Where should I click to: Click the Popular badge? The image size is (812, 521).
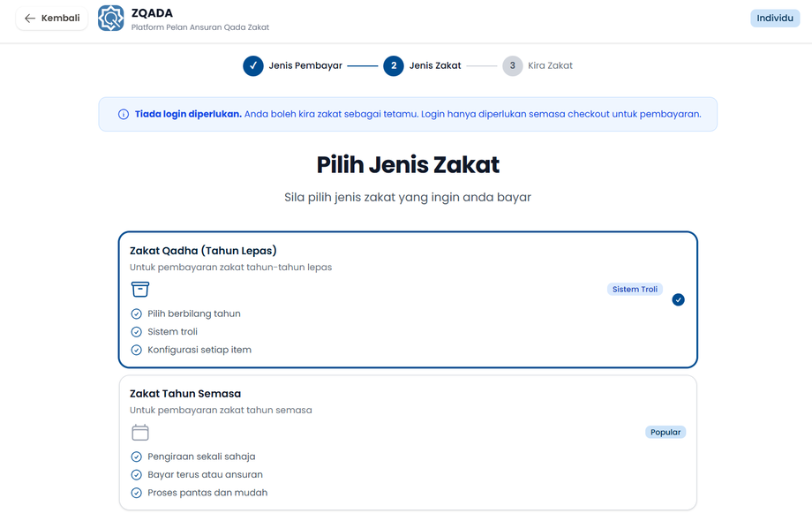665,433
